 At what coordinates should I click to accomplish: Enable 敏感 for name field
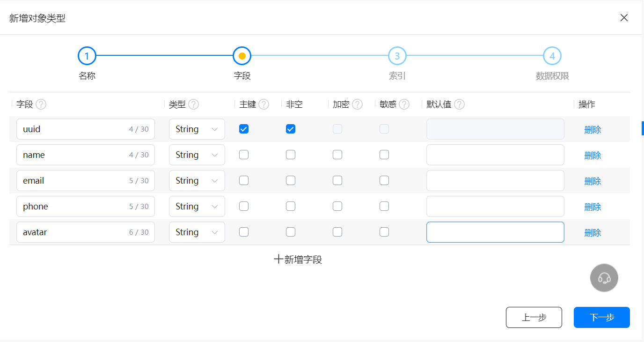click(x=384, y=155)
